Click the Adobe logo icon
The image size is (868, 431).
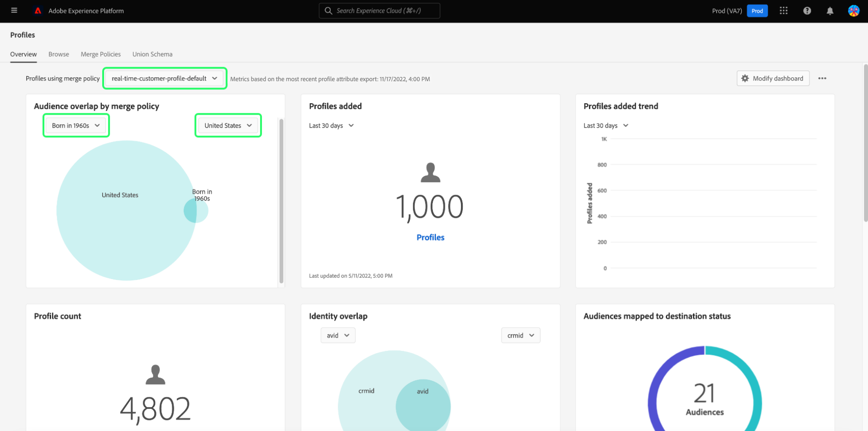pyautogui.click(x=38, y=11)
